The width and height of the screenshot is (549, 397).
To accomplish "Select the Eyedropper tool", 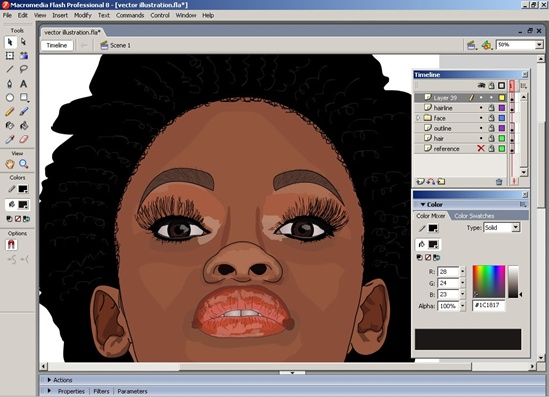I will click(x=10, y=139).
